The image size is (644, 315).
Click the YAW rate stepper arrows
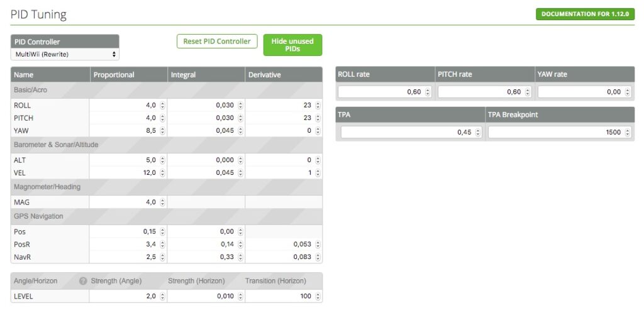pos(627,92)
